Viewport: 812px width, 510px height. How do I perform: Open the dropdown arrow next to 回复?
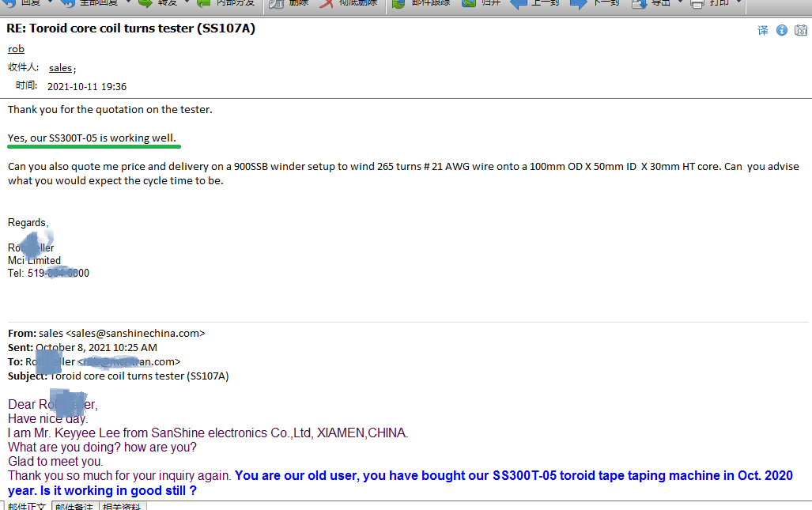(x=51, y=2)
